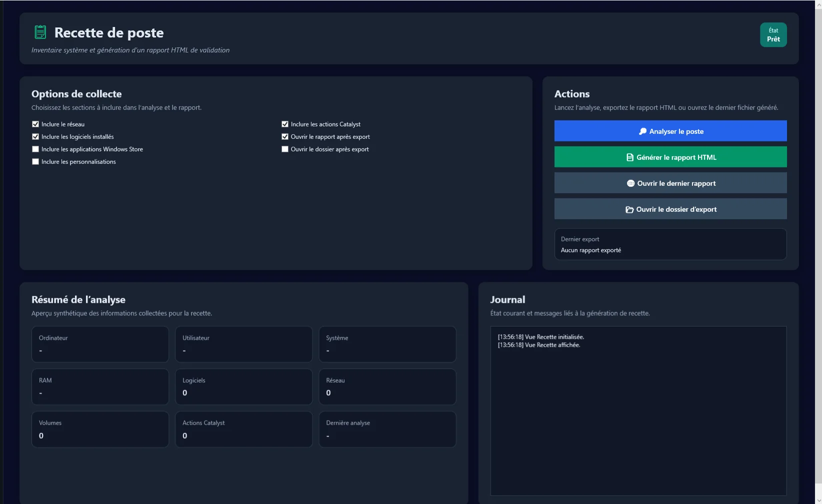Open the export folder with Ouvrir le dossier d'export
The width and height of the screenshot is (822, 504).
[x=670, y=209]
